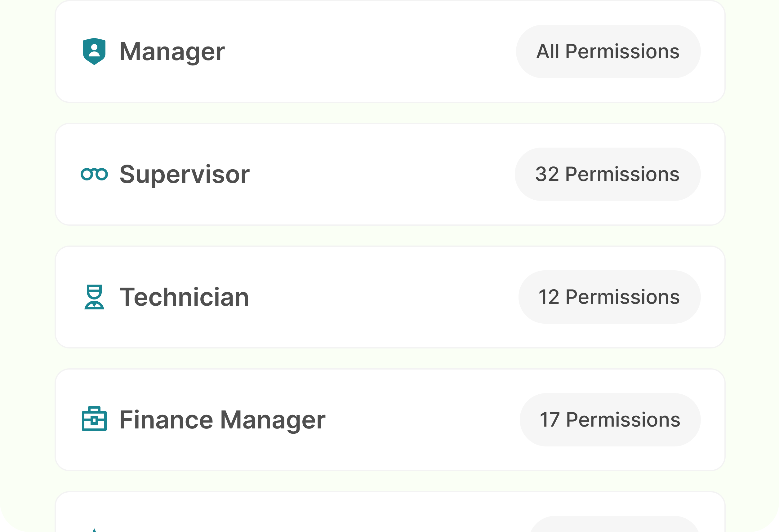Click the partially visible icon in the bottom card
The width and height of the screenshot is (779, 532).
tap(94, 530)
